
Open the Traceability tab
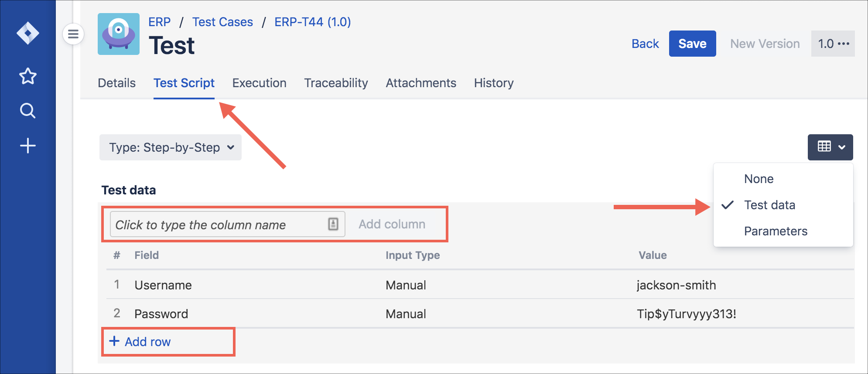[x=336, y=83]
